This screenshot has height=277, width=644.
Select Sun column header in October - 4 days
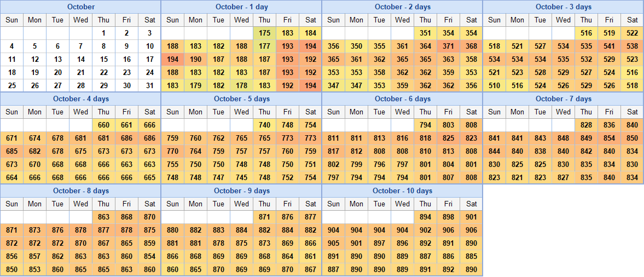point(11,112)
